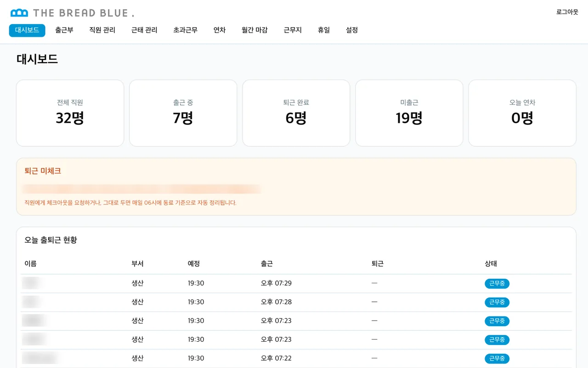Select the 근무지 menu item
This screenshot has width=588, height=368.
pyautogui.click(x=293, y=30)
